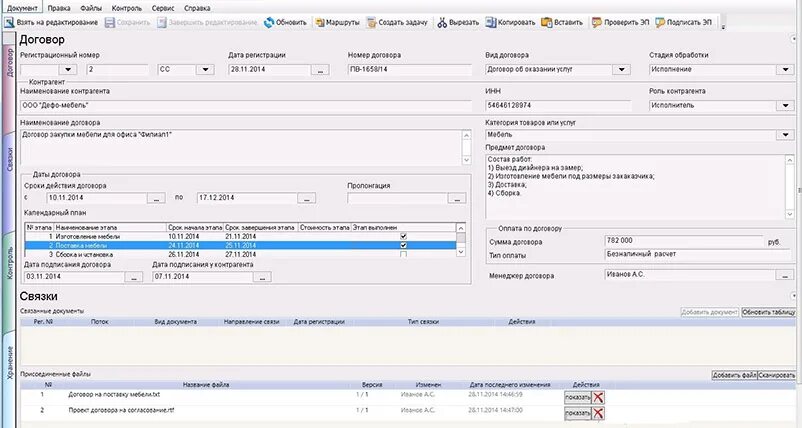Click показать for Проект договора на согласование.rtf
This screenshot has width=802, height=428.
(x=577, y=413)
